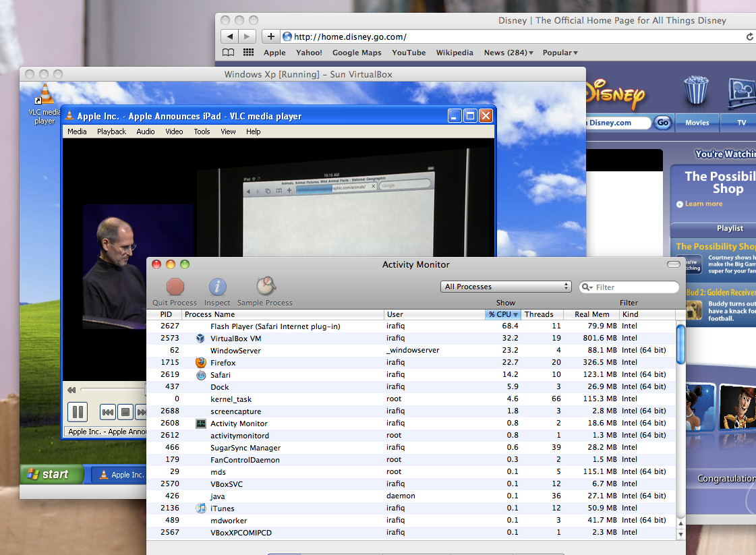Sort by the % CPU column header
This screenshot has height=555, width=756.
(502, 314)
